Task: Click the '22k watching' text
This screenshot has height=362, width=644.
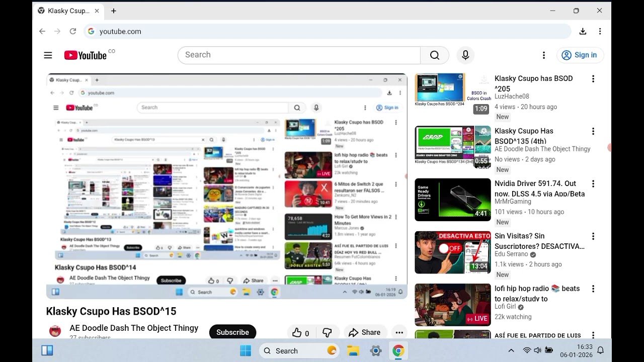Action: tap(513, 317)
